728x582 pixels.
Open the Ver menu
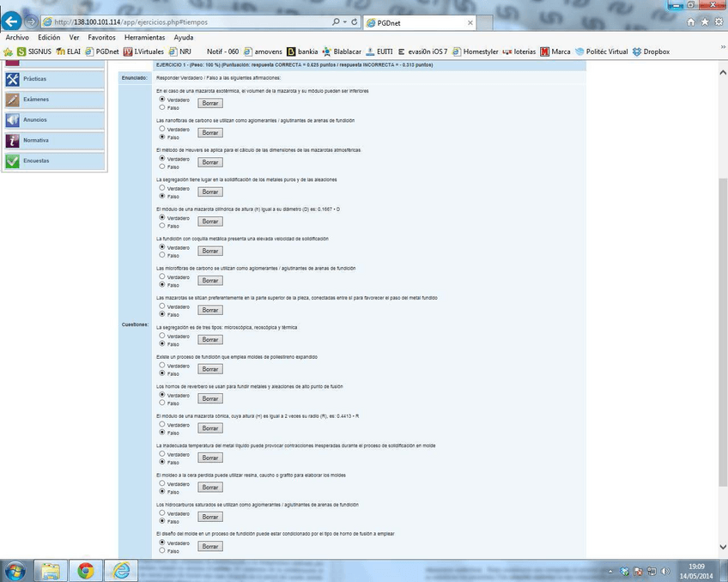pos(74,37)
